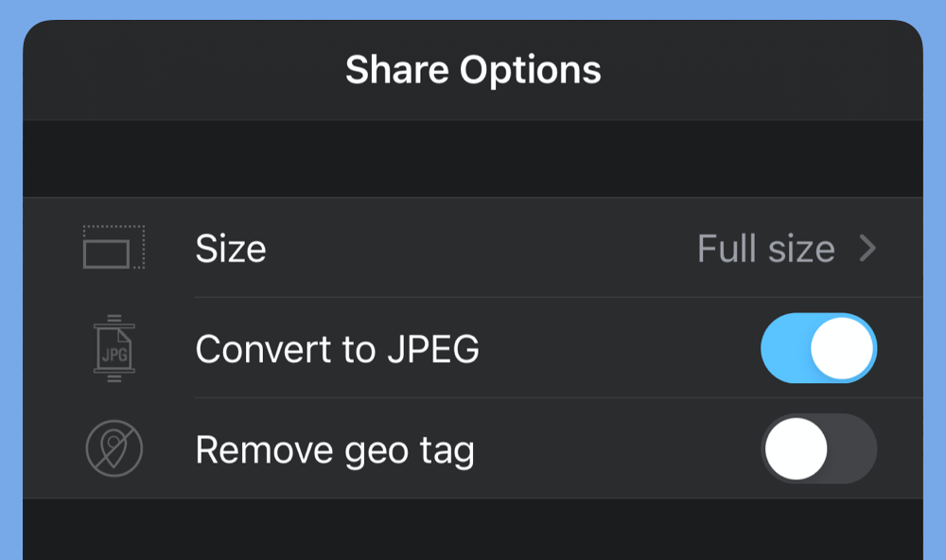Tap the JPEG conversion file icon
946x560 pixels.
pos(113,349)
